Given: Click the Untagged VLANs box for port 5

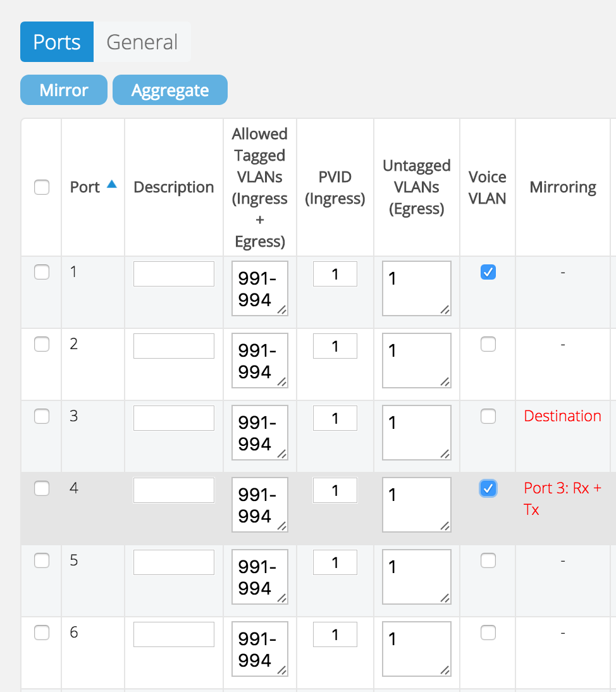Looking at the screenshot, I should (x=416, y=577).
